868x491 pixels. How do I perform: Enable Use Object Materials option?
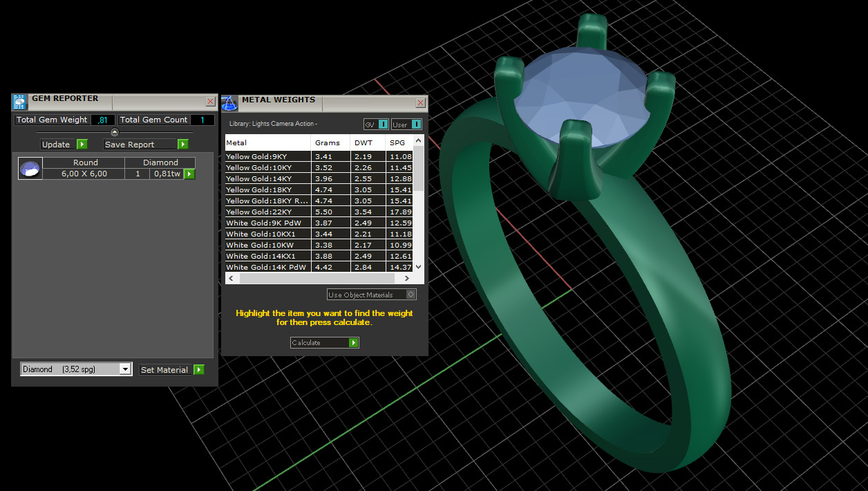(372, 295)
